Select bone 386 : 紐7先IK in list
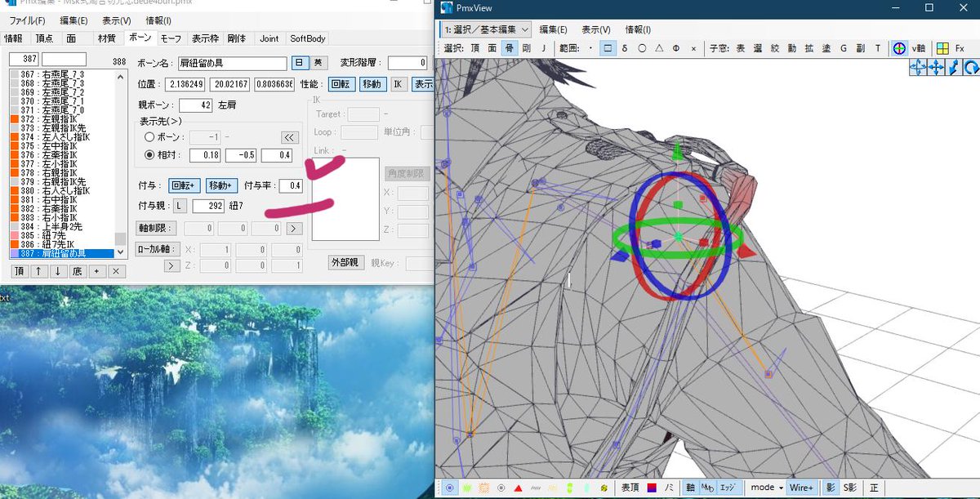980x499 pixels. pos(60,244)
